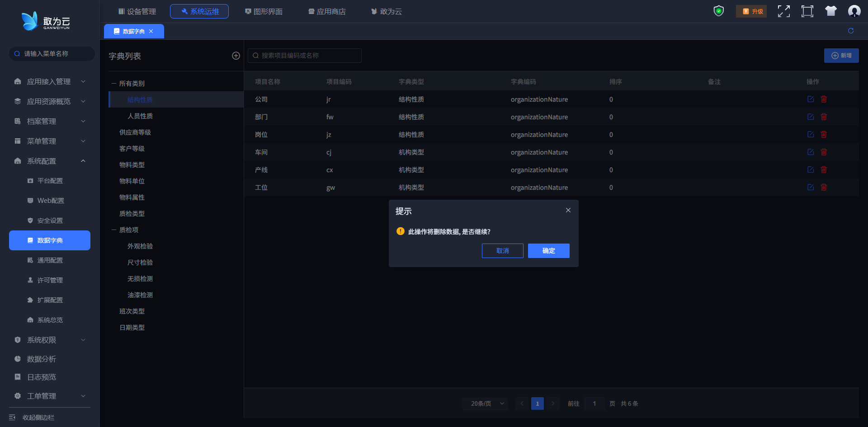The width and height of the screenshot is (868, 427).
Task: Close the 提示 dialog with the X icon
Action: tap(568, 210)
